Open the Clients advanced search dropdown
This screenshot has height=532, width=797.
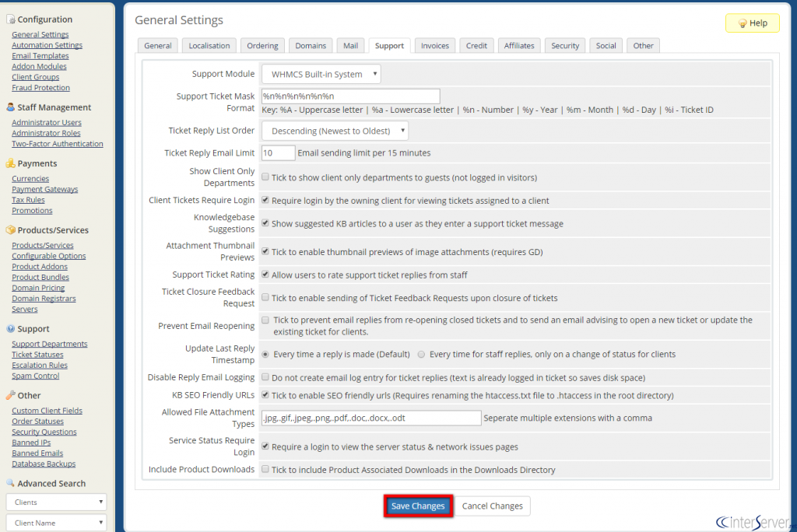pos(56,502)
